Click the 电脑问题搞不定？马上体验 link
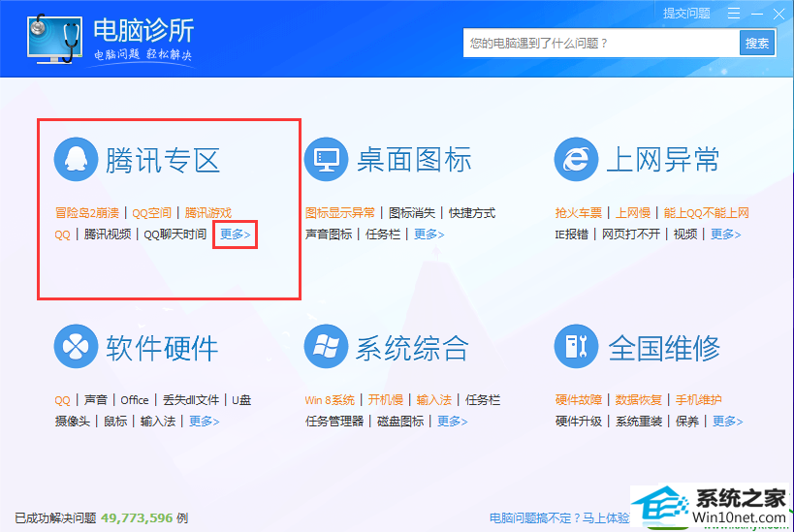794x532 pixels. [559, 518]
